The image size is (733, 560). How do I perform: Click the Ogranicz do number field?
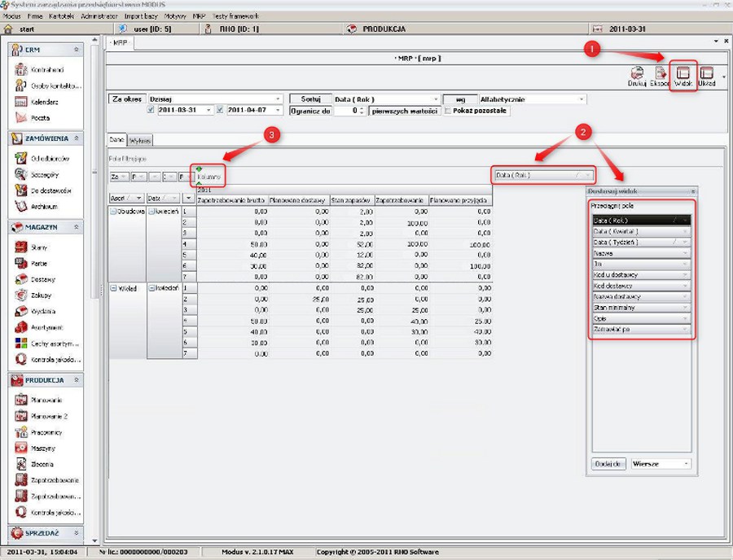348,111
